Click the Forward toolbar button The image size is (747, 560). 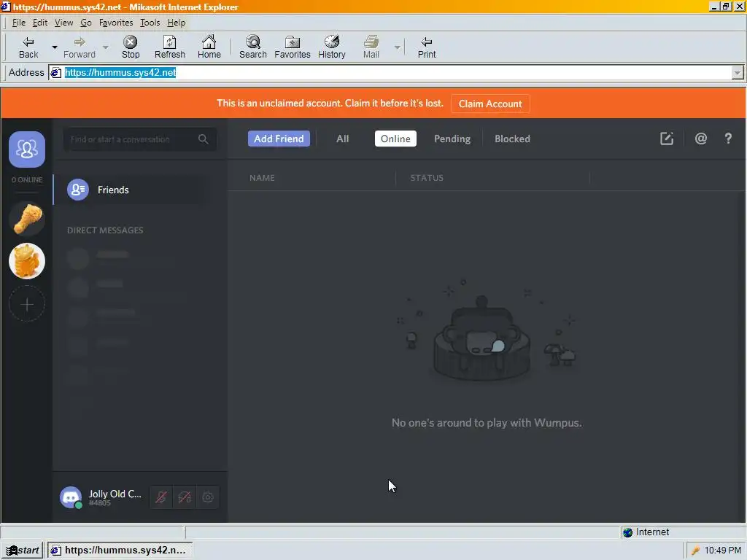[79, 47]
